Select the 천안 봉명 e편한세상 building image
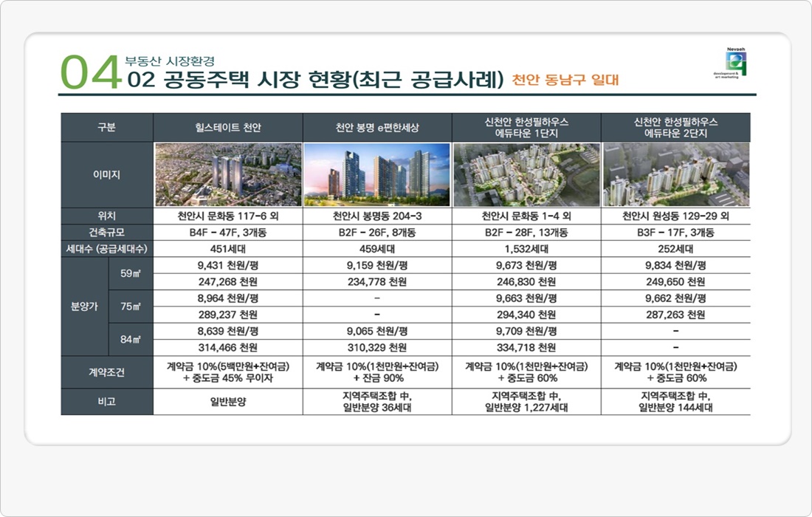Viewport: 812px width, 517px height. pos(377,174)
